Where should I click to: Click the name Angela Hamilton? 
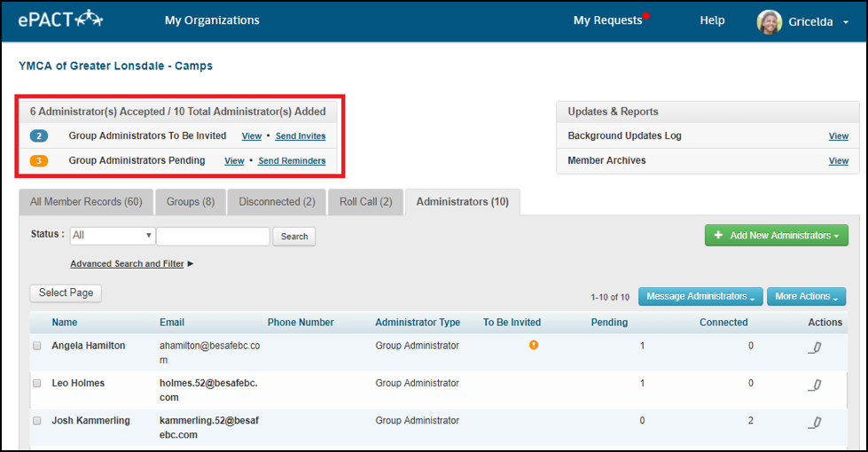pyautogui.click(x=89, y=346)
